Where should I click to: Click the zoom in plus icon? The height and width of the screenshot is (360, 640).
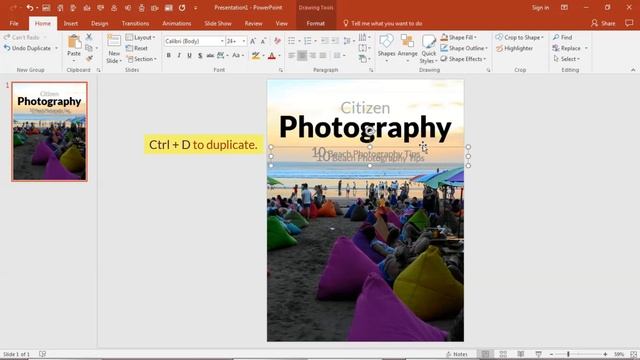coord(605,354)
